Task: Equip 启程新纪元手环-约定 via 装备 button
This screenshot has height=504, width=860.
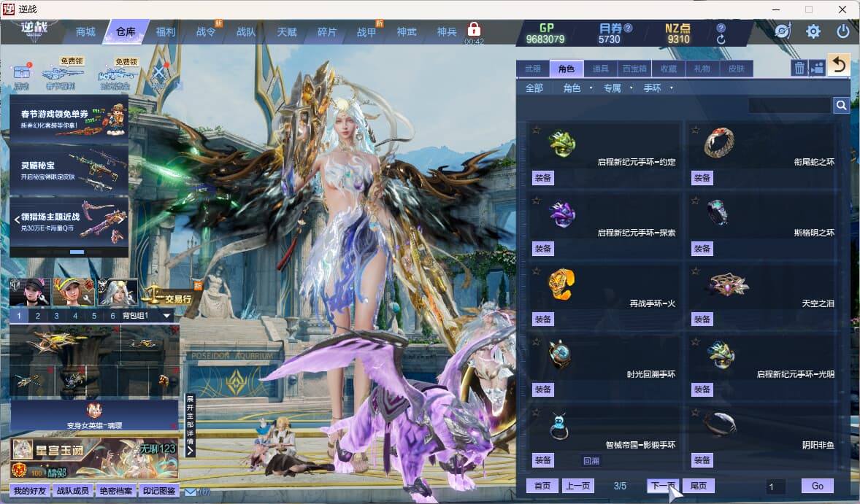Action: [543, 178]
